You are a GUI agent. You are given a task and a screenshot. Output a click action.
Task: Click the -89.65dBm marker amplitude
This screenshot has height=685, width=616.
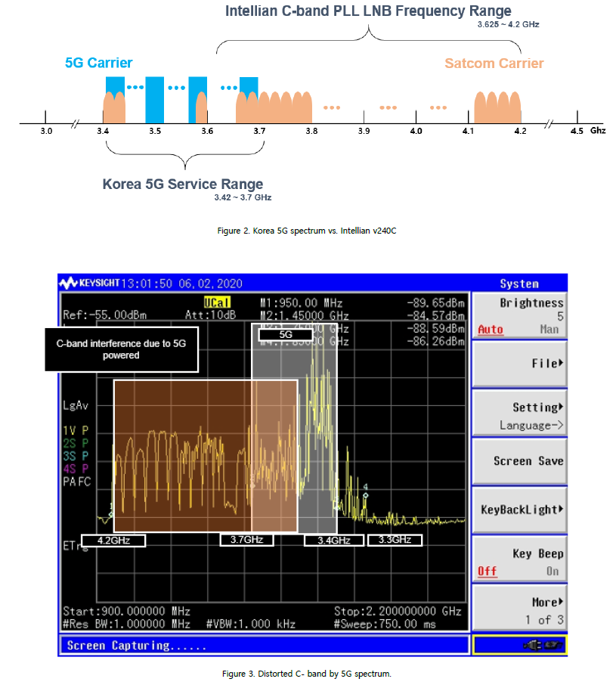coord(435,302)
